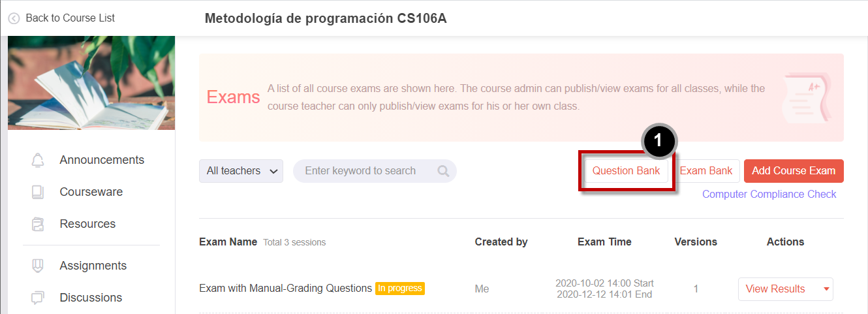Click the Exam Name column header
Image resolution: width=868 pixels, height=314 pixels.
click(x=228, y=242)
